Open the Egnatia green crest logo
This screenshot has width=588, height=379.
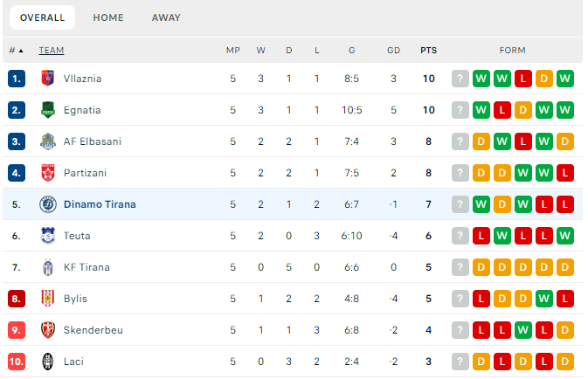click(48, 110)
